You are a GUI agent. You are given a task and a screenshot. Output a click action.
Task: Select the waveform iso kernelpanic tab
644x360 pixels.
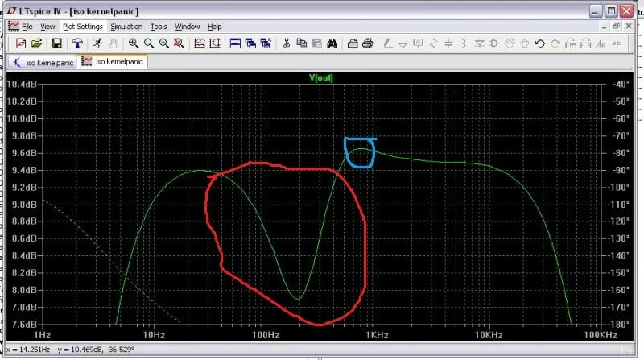113,61
